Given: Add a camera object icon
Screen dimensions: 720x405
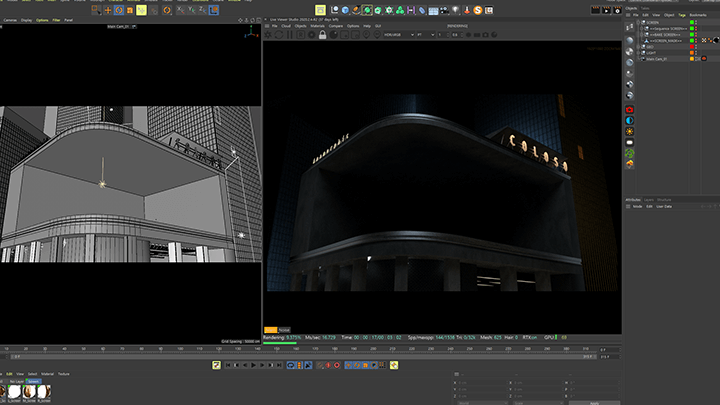Looking at the screenshot, I should [444, 10].
